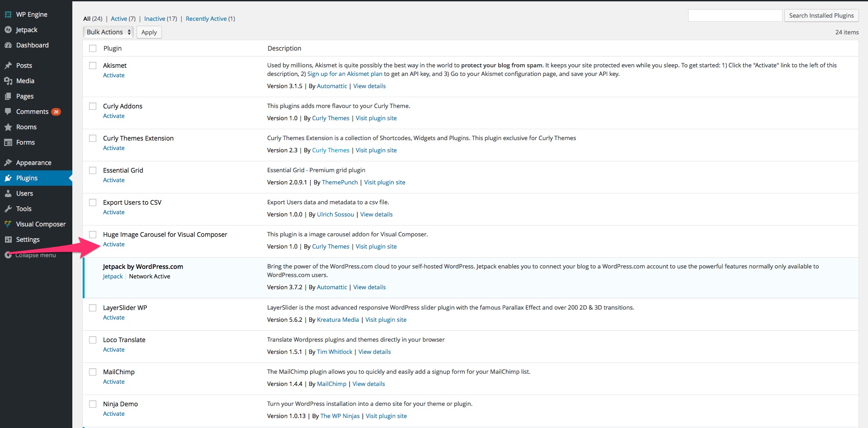Open the Tim Whitlock author link
868x428 pixels.
335,352
